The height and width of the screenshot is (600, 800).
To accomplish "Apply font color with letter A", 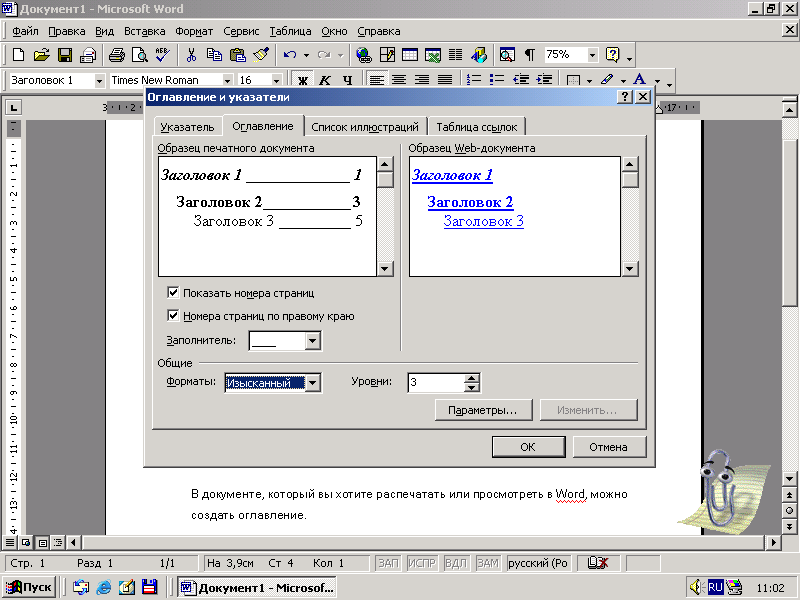I will 639,80.
